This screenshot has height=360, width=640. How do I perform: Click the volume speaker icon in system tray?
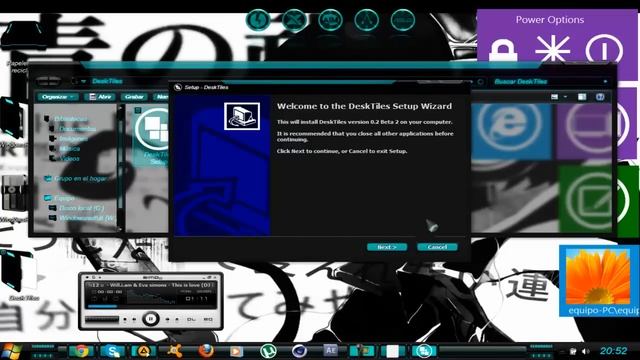pos(586,351)
